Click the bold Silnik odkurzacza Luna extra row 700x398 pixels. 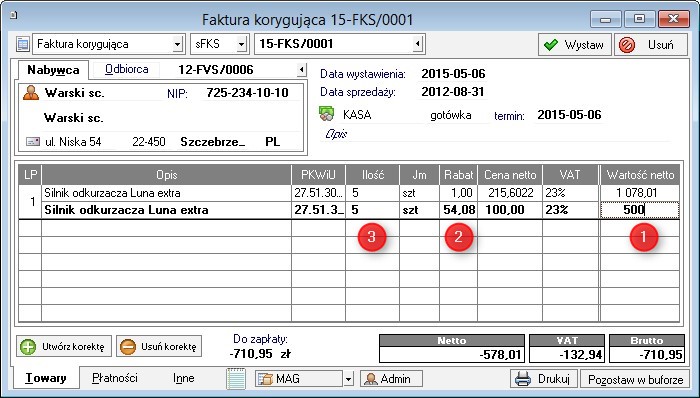point(126,210)
